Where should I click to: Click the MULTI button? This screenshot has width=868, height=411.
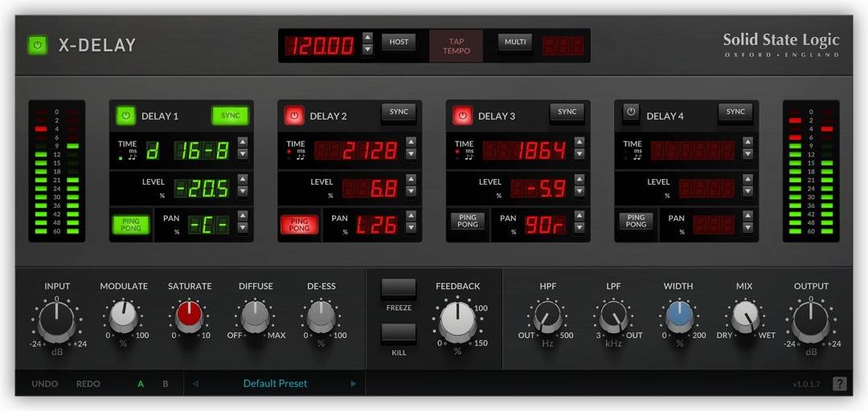pos(515,42)
